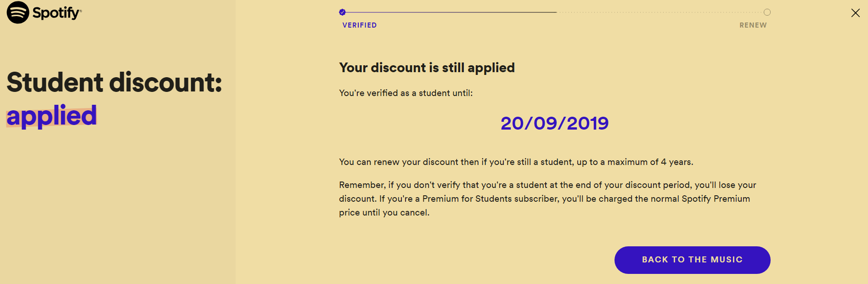Click 'Your discount is still applied' heading
Viewport: 868px width, 284px height.
pos(427,68)
